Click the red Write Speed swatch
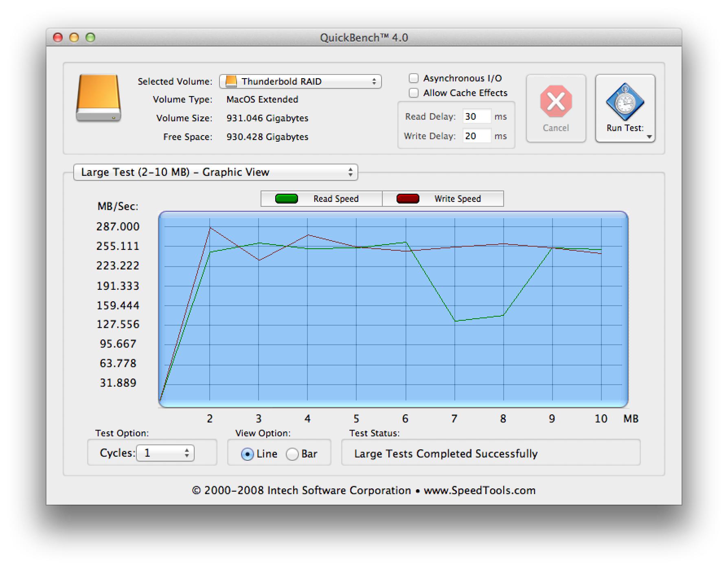Image resolution: width=728 pixels, height=569 pixels. 408,199
